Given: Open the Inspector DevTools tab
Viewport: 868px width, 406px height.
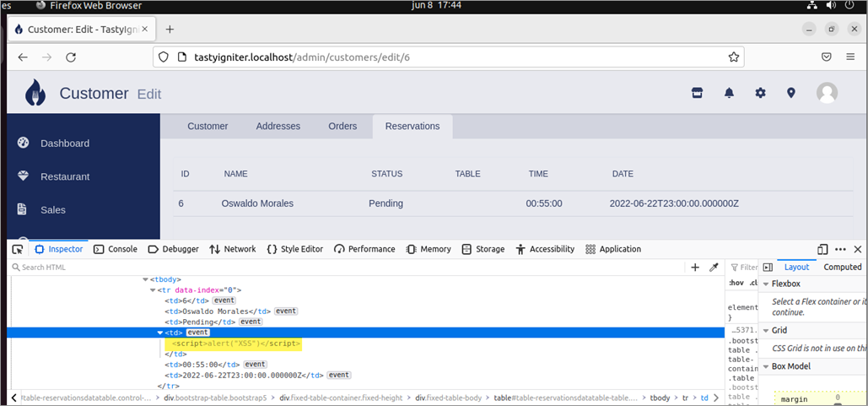Looking at the screenshot, I should point(59,249).
